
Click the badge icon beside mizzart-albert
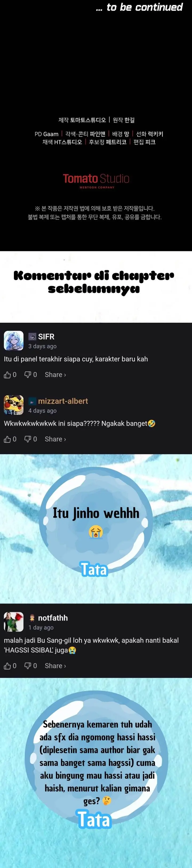coord(32,401)
